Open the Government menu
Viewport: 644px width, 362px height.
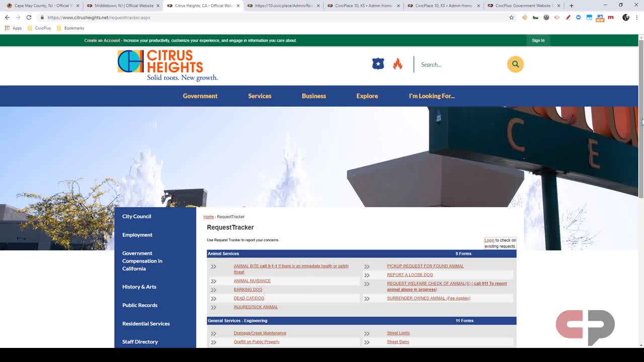200,96
